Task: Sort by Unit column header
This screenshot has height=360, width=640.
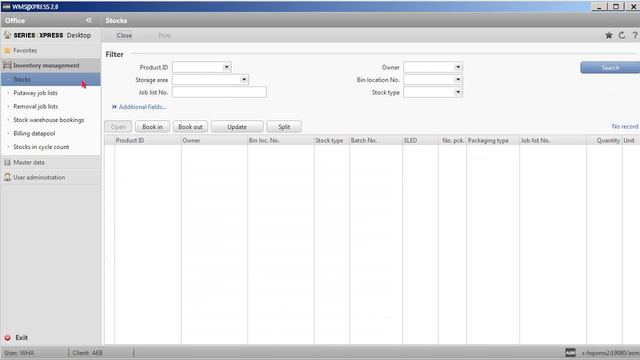Action: click(631, 140)
